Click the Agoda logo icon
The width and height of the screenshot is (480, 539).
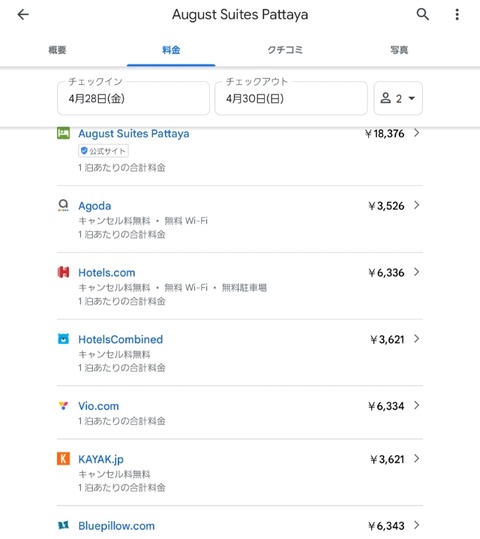pyautogui.click(x=63, y=205)
